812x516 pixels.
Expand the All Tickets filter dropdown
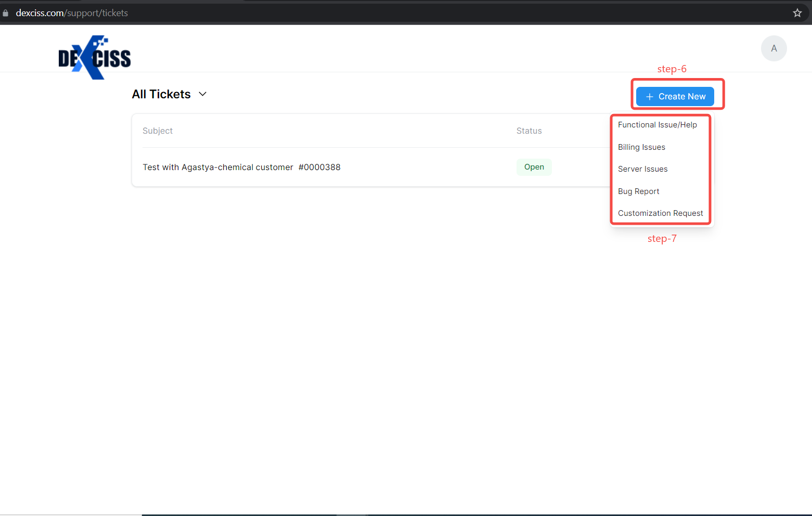tap(202, 94)
